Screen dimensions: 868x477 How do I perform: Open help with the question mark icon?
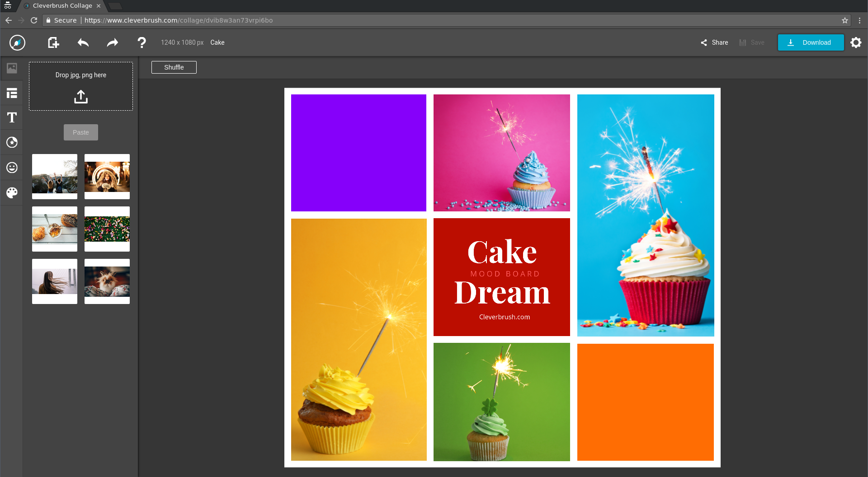pos(142,42)
